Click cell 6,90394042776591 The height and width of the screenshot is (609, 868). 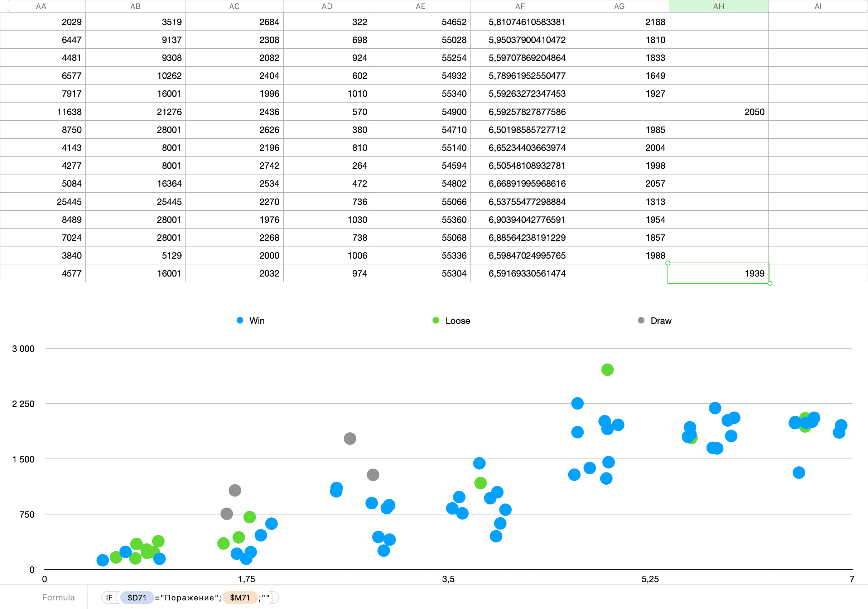click(520, 219)
